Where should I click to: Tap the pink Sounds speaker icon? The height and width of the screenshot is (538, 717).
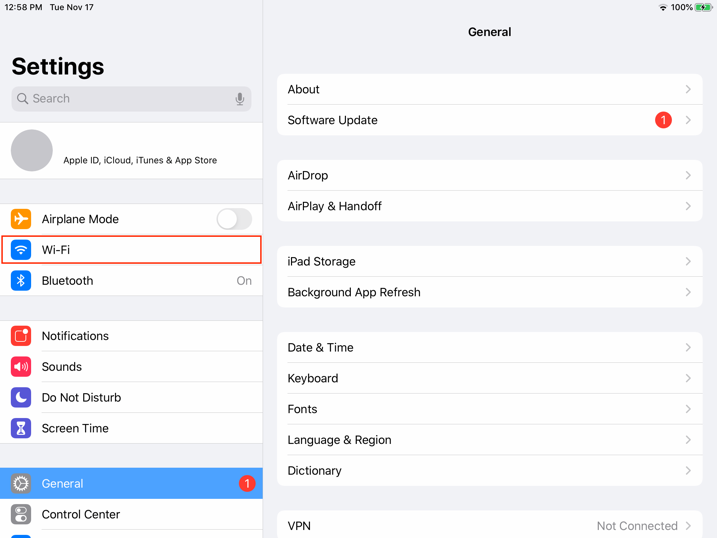click(x=21, y=367)
